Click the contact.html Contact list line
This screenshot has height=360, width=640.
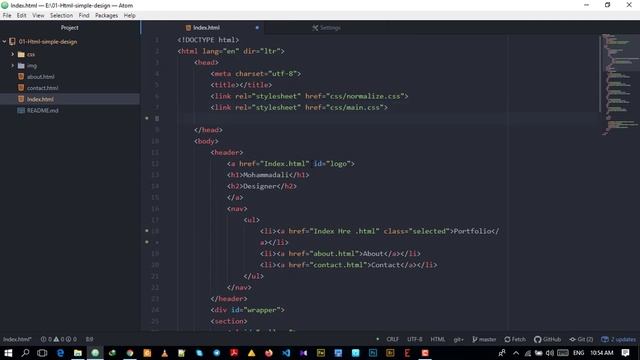click(348, 265)
